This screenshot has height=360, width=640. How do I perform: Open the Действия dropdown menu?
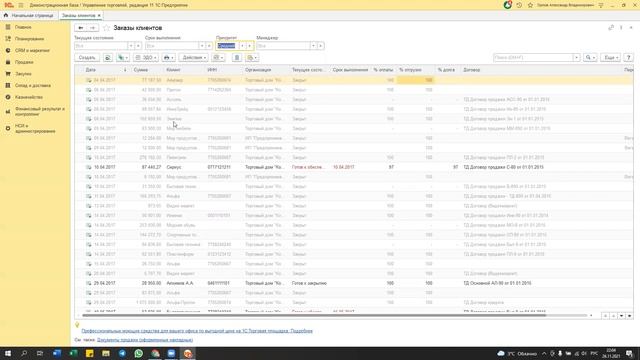click(x=193, y=58)
